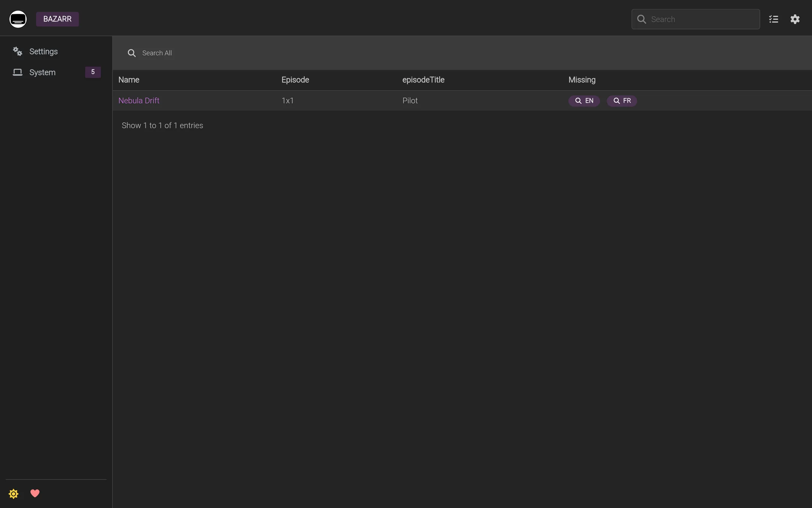The image size is (812, 508).
Task: Click the Settings cogs icon in sidebar
Action: click(18, 51)
